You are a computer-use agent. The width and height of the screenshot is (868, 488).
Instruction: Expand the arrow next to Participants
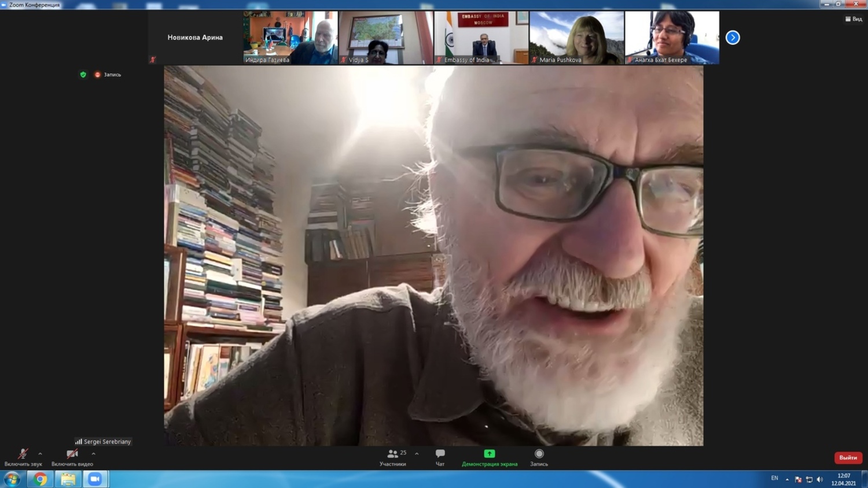click(x=417, y=454)
